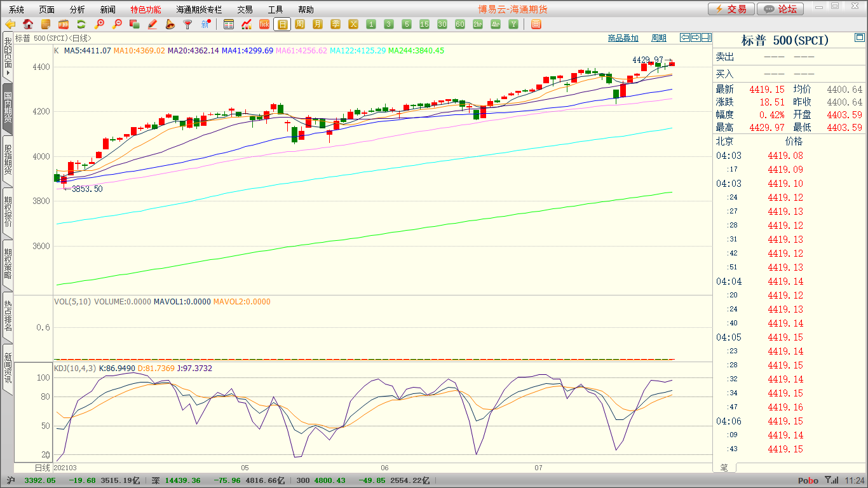The image size is (868, 488).
Task: Select the 15-minute period button
Action: (424, 25)
